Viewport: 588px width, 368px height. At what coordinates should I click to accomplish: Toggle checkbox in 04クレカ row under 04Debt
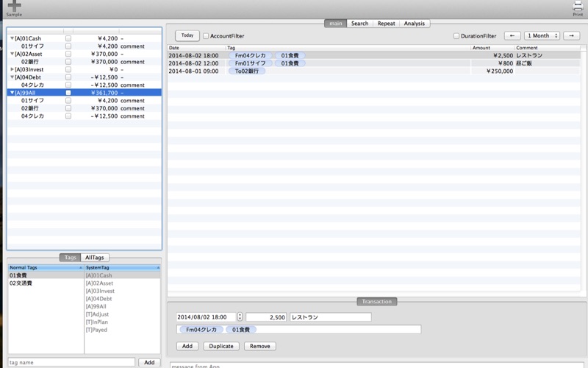coord(68,85)
